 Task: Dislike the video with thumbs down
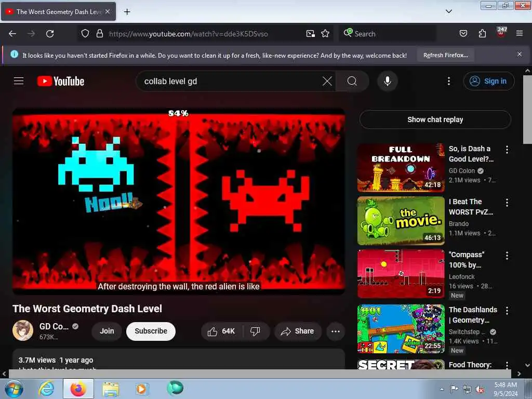point(256,331)
